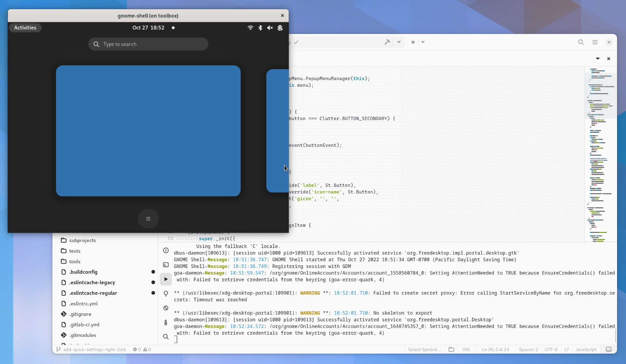Screen dimensions: 626x364
Task: Click the hammer build icon
Action: pos(387,42)
